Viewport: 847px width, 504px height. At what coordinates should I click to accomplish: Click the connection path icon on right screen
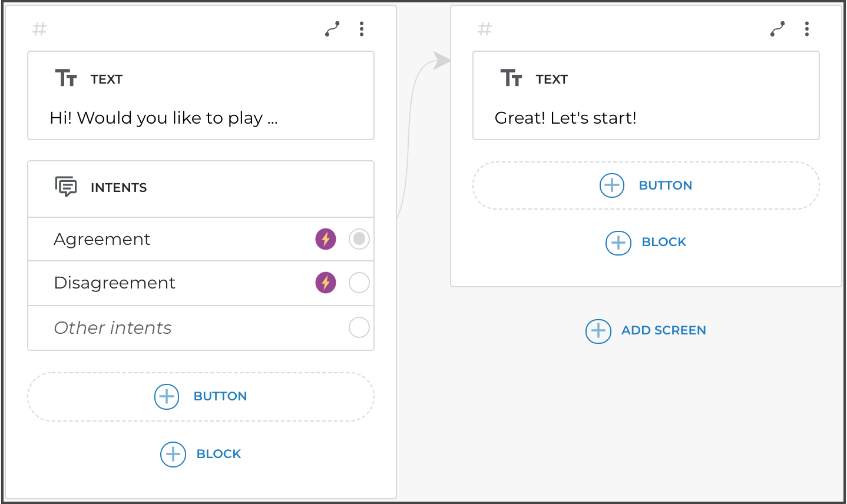click(777, 29)
